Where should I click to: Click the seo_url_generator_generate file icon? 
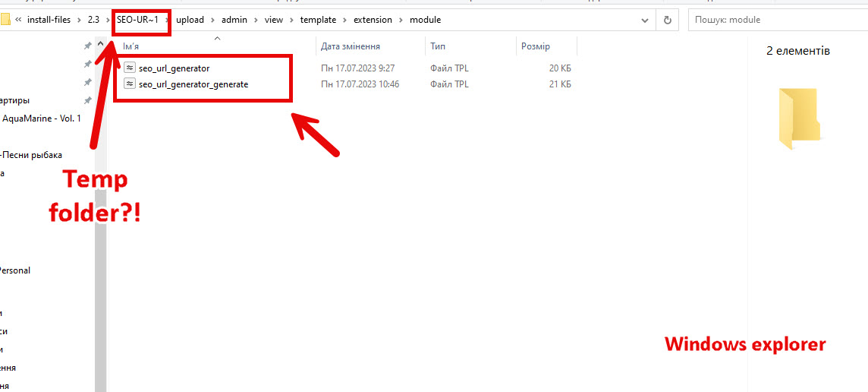[130, 84]
